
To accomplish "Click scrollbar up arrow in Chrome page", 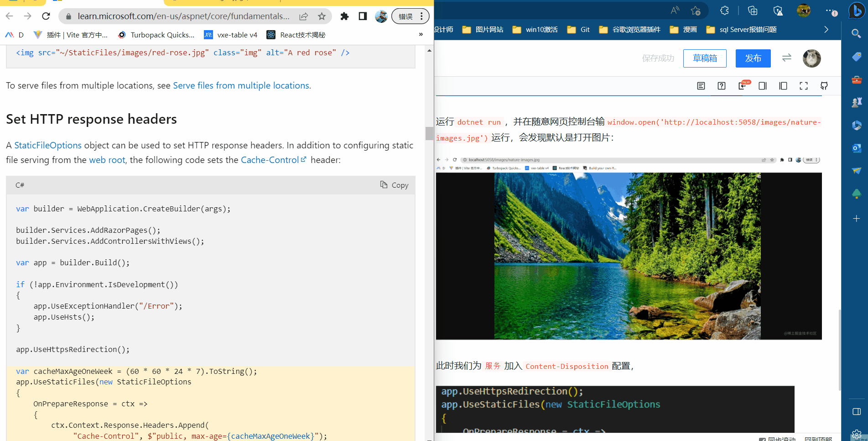I will coord(429,50).
